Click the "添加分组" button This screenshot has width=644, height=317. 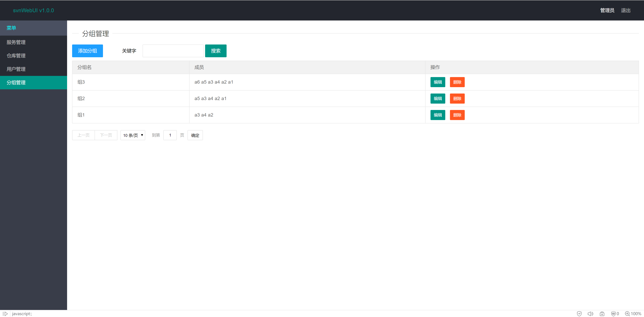(x=87, y=51)
